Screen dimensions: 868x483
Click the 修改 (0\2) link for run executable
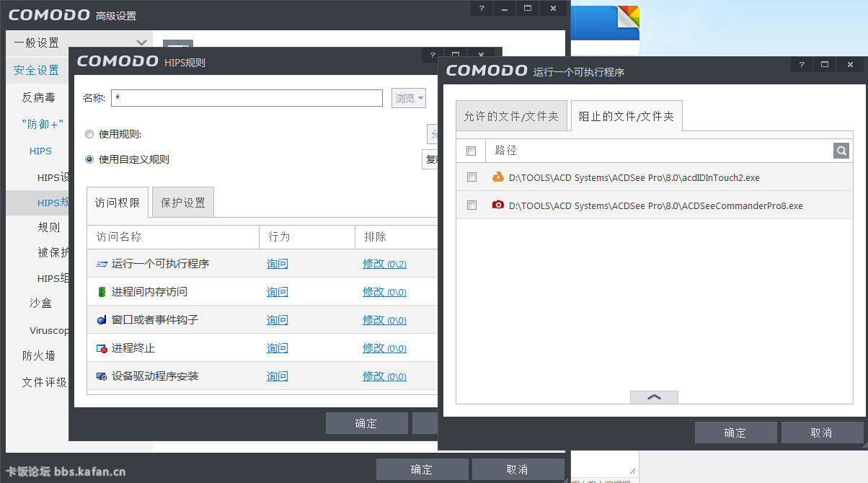[x=384, y=264]
